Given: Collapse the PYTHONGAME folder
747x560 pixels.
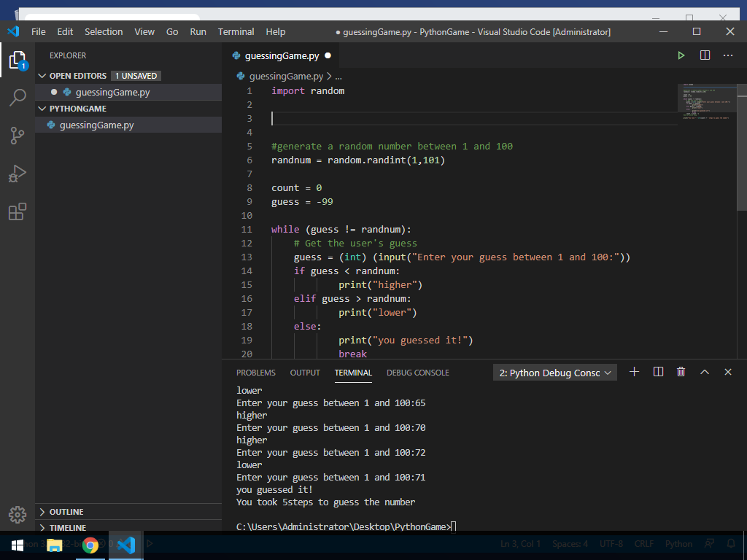Looking at the screenshot, I should pos(43,108).
